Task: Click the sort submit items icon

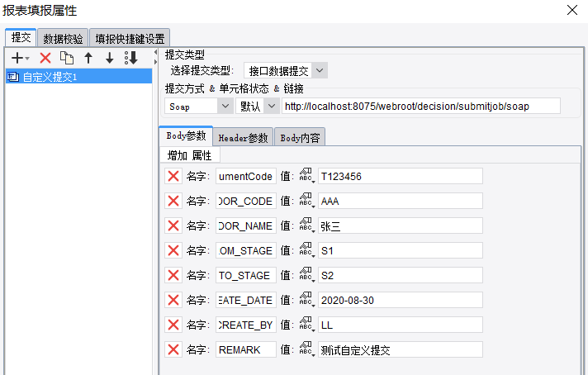Action: click(x=131, y=58)
